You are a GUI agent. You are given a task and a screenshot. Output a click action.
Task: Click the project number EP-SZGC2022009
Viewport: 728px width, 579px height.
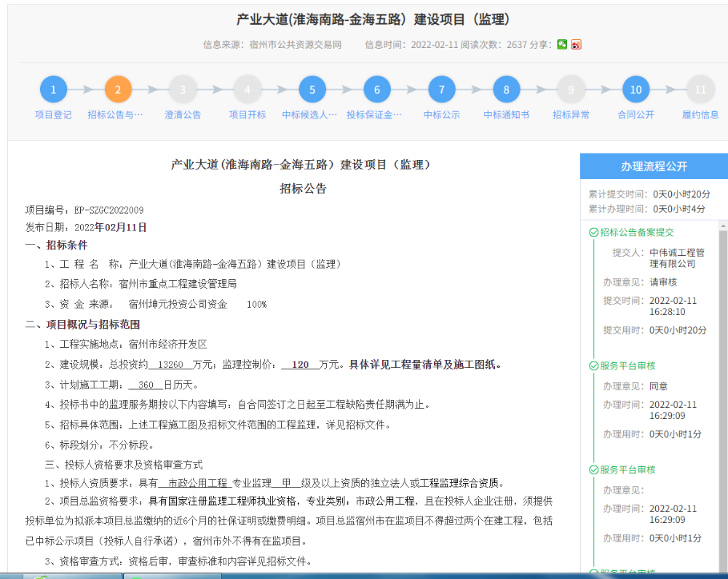[108, 210]
